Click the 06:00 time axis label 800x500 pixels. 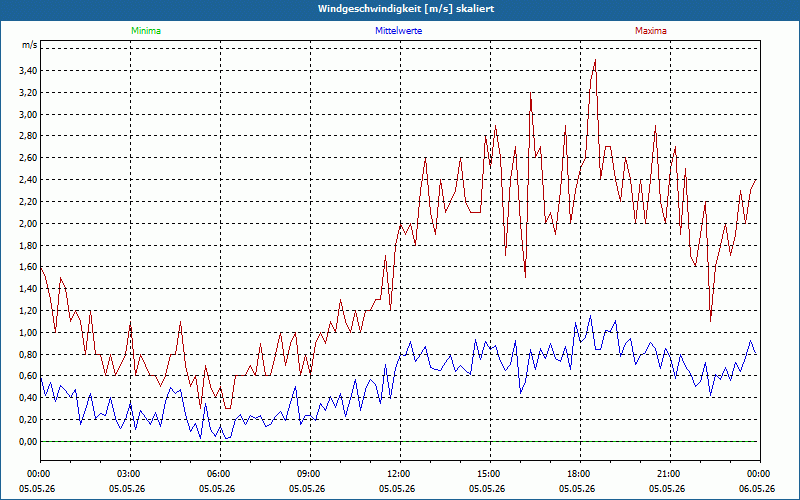click(x=220, y=474)
